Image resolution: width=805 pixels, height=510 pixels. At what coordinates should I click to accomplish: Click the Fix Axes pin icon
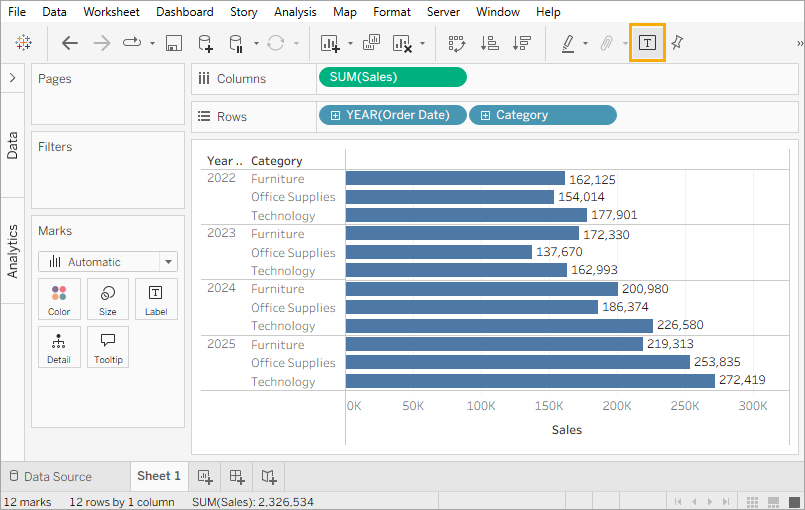(678, 43)
